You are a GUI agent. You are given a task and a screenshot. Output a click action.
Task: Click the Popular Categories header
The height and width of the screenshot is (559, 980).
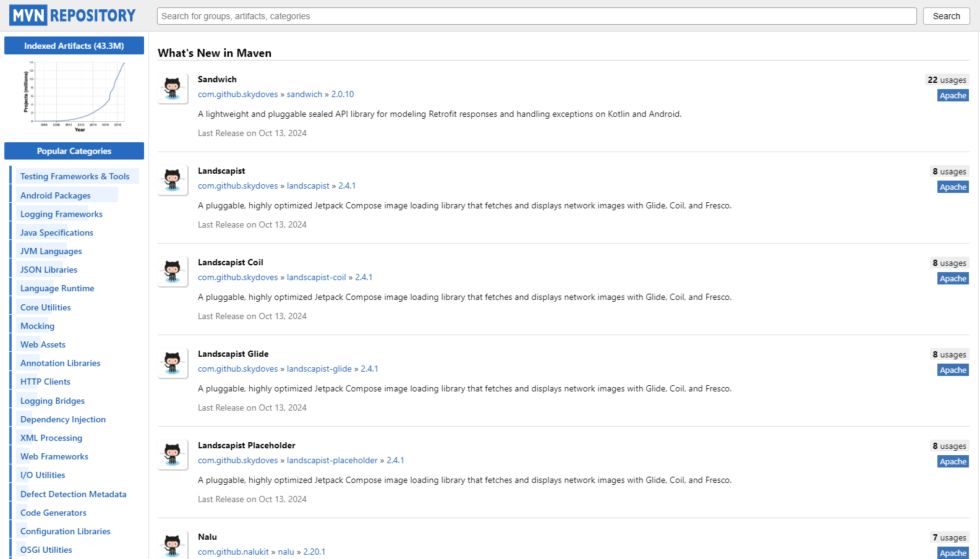tap(74, 151)
